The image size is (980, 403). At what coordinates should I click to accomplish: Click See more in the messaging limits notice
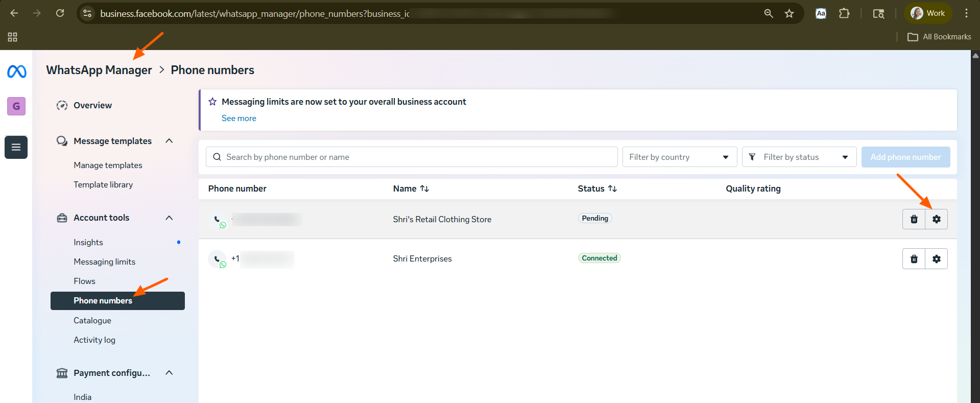(x=239, y=118)
